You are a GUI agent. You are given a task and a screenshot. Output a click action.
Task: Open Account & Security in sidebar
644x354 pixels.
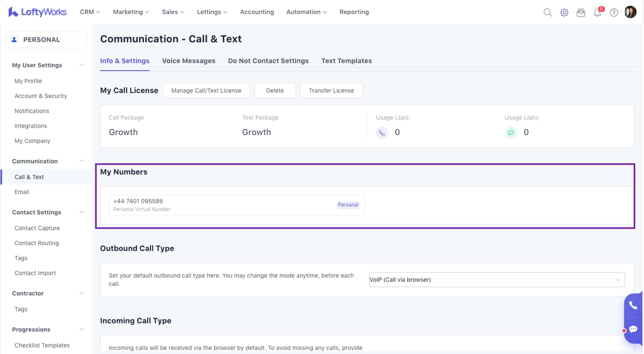[41, 96]
